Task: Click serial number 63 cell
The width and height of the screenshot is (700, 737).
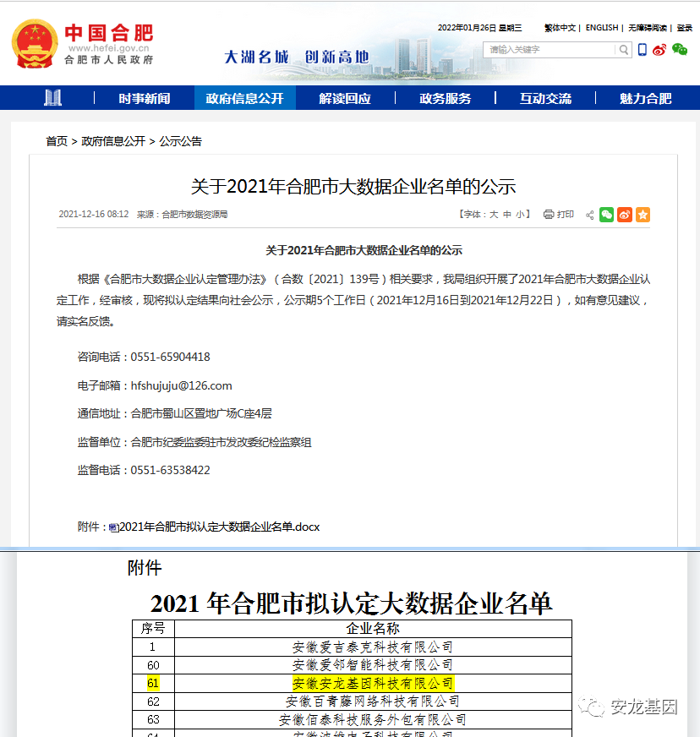Action: tap(153, 719)
